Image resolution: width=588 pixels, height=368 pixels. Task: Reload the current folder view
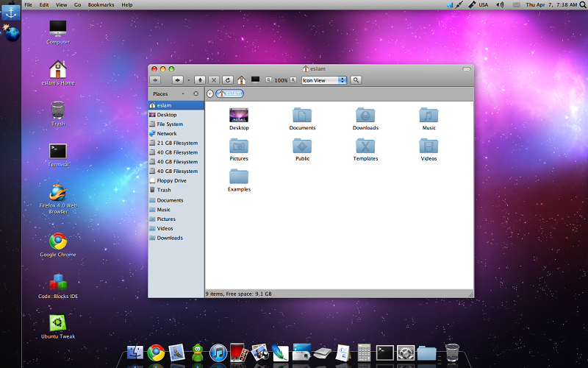coord(228,79)
